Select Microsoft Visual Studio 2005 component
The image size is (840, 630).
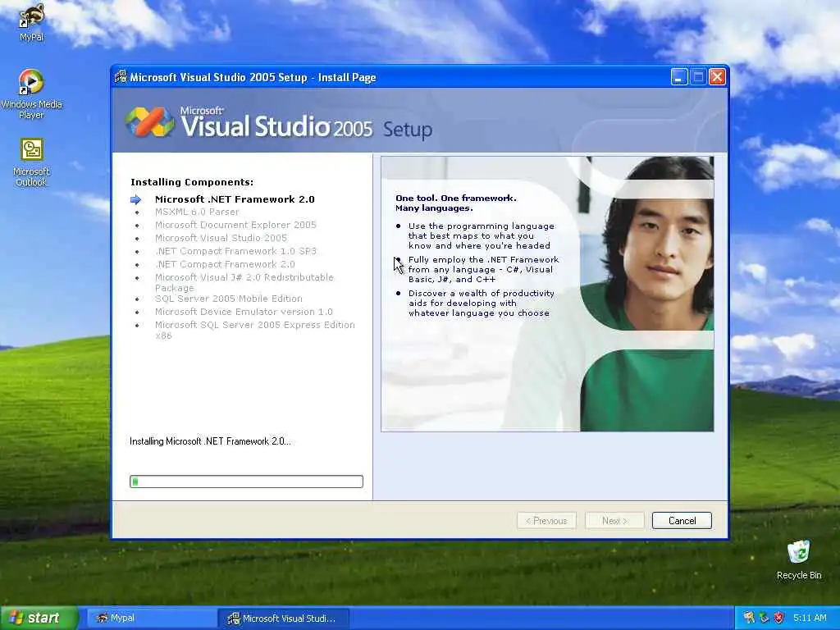[x=221, y=238]
